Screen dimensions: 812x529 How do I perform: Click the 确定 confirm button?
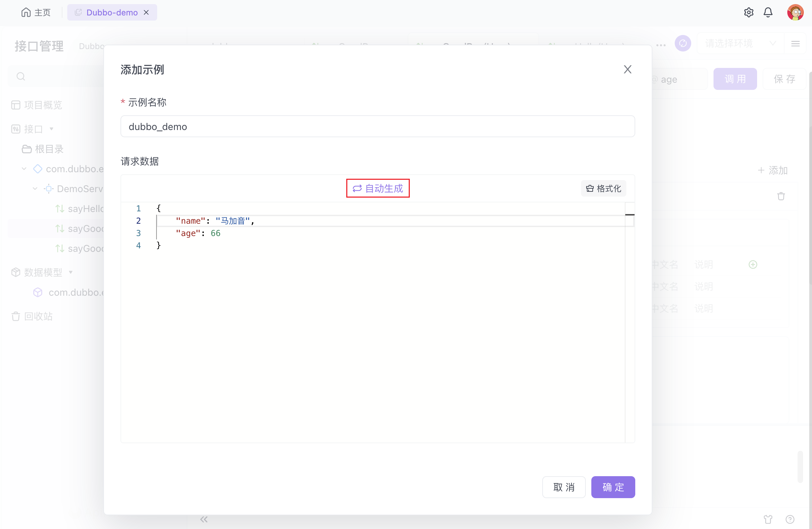pos(613,487)
